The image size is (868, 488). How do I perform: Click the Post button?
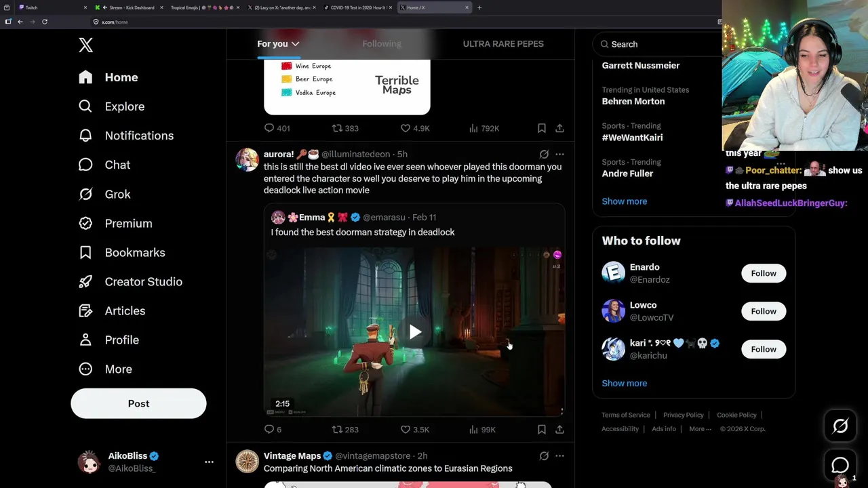tap(138, 403)
